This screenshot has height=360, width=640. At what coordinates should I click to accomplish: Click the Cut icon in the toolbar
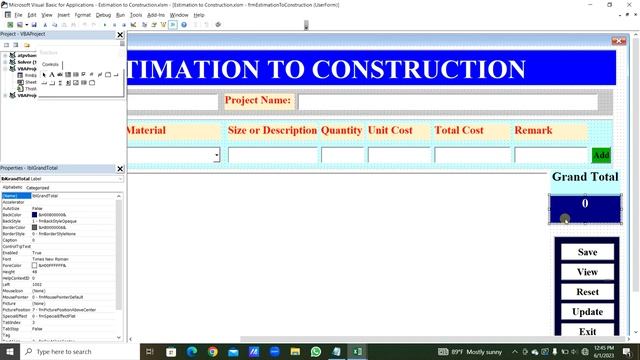[45, 24]
